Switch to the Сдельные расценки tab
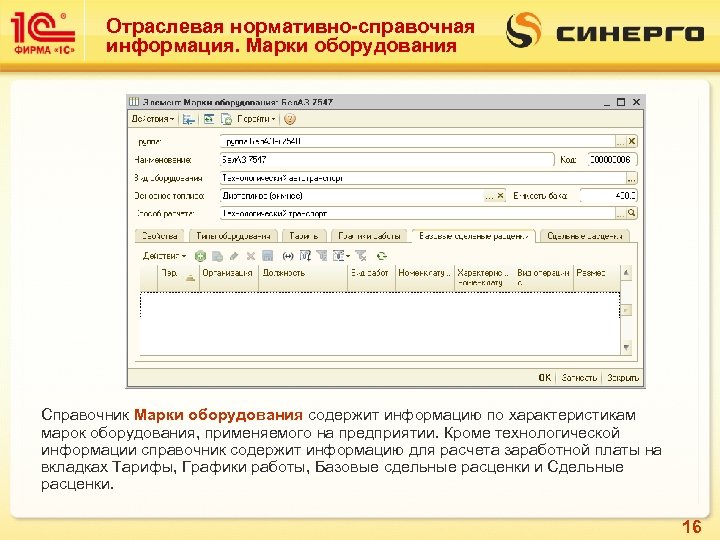This screenshot has width=720, height=540. point(585,236)
